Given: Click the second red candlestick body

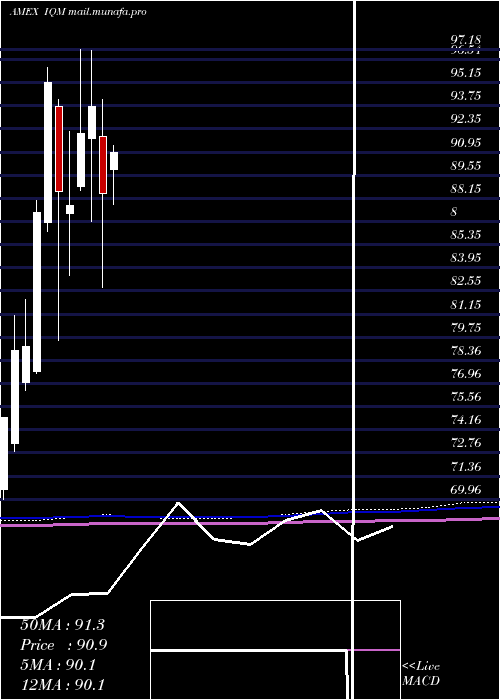Looking at the screenshot, I should point(103,165).
